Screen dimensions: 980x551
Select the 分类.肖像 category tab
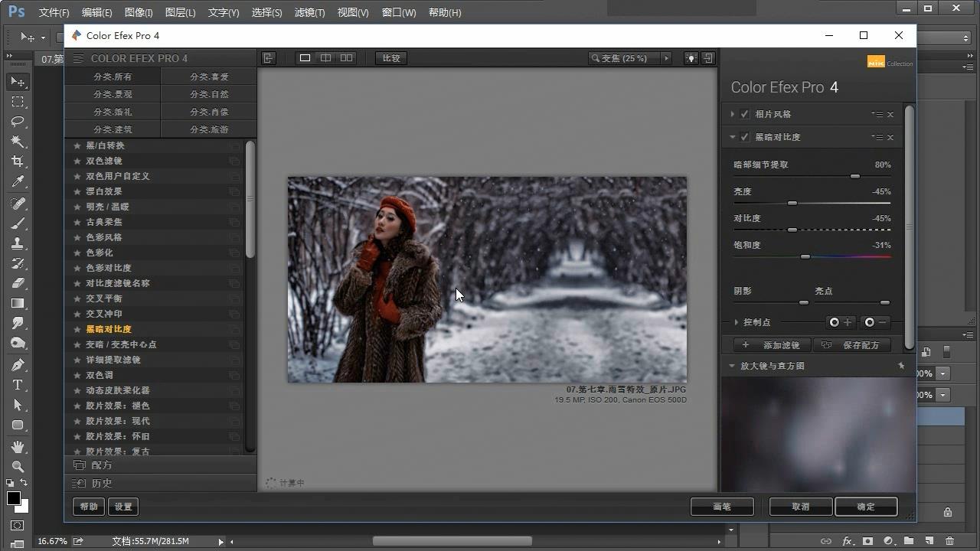209,112
